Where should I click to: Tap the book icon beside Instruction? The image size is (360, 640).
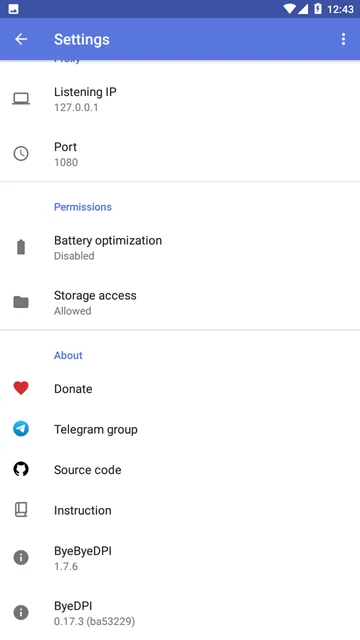pyautogui.click(x=21, y=510)
